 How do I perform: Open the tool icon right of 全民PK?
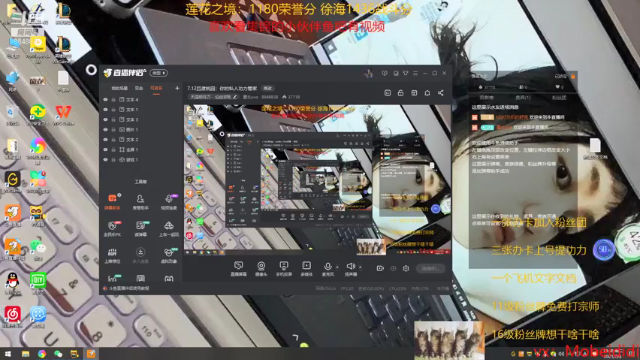(x=140, y=229)
